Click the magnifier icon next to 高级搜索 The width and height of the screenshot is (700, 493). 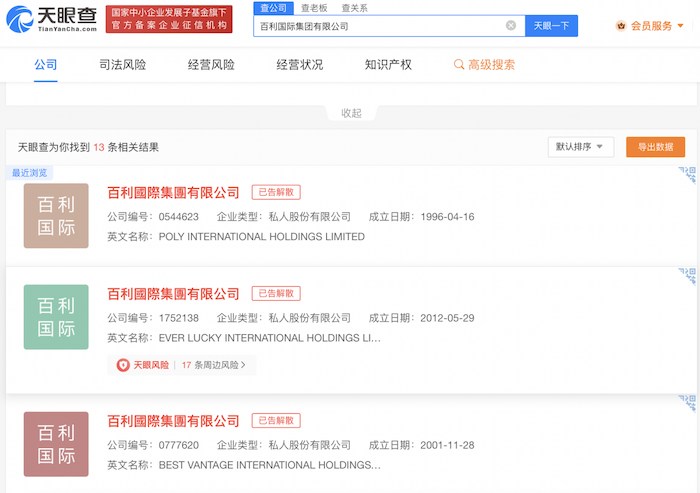click(x=458, y=65)
